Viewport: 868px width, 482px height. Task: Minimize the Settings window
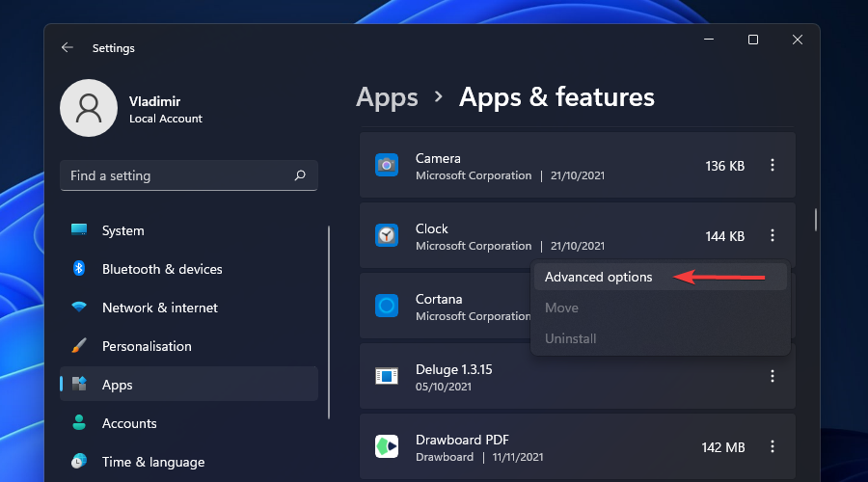tap(709, 40)
